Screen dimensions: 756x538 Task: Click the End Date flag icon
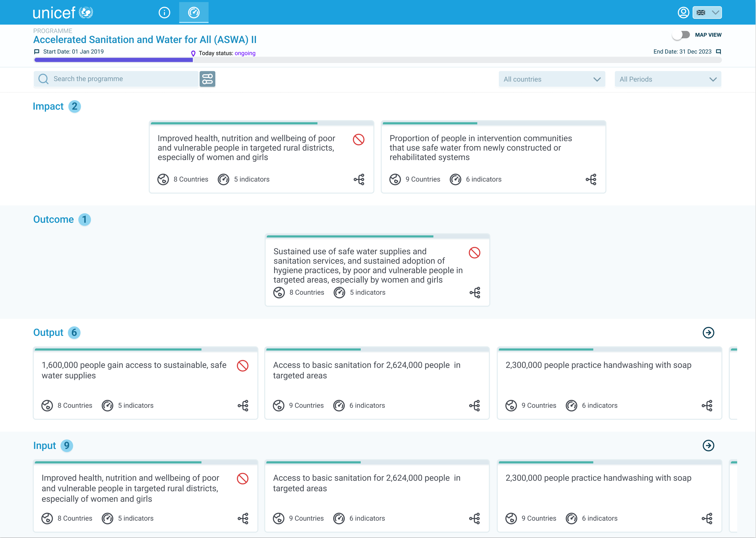tap(718, 52)
